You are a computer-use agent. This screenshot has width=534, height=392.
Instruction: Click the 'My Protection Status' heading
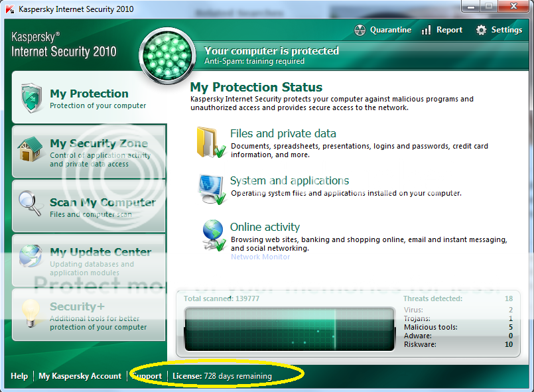(x=256, y=88)
